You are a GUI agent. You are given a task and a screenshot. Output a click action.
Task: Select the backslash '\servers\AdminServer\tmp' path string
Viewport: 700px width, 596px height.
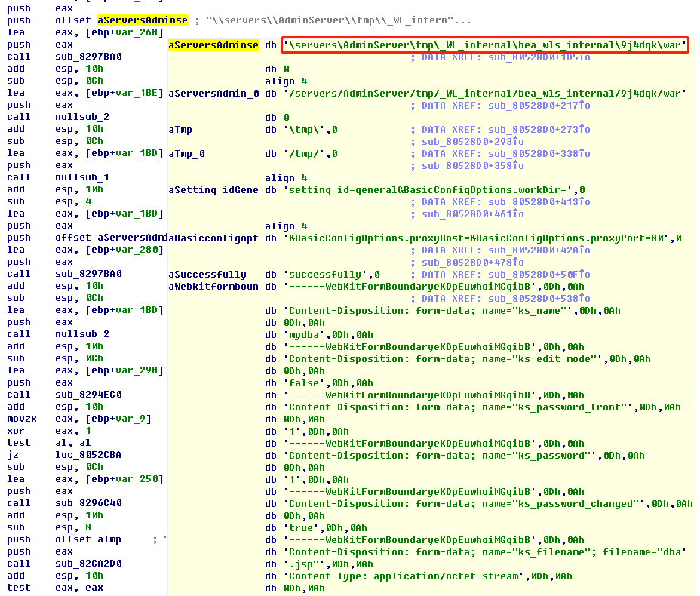pos(485,45)
